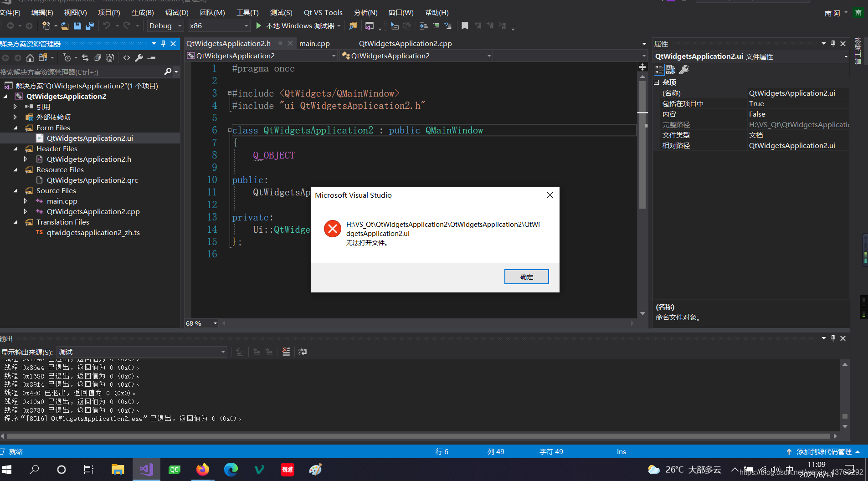This screenshot has width=868, height=481.
Task: Click Solution Explorer properties wrench icon
Action: click(x=139, y=58)
